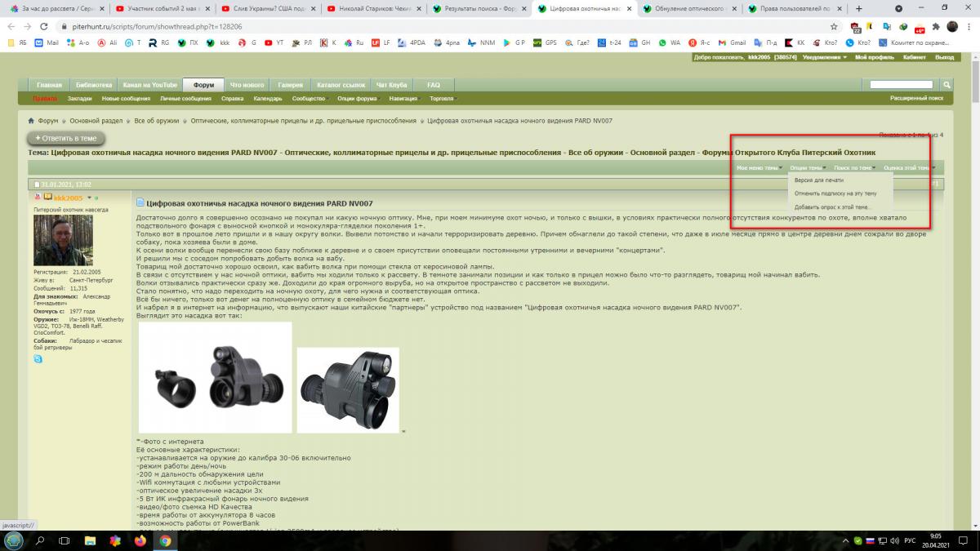Click the home icon in forum breadcrumb
Screen dimensions: 980x551
point(32,121)
